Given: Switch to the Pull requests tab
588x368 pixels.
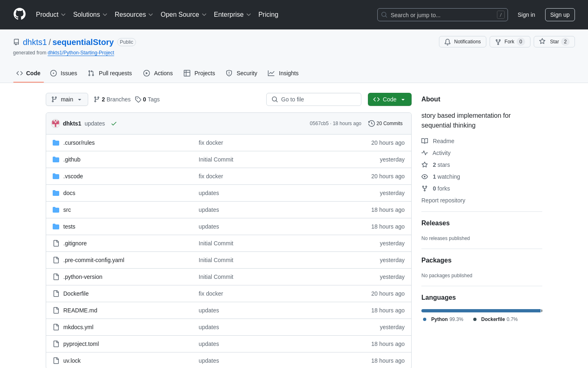Looking at the screenshot, I should (110, 73).
